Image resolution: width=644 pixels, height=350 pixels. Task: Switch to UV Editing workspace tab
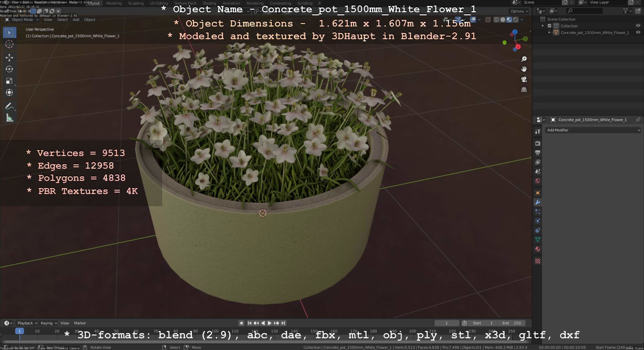(159, 3)
